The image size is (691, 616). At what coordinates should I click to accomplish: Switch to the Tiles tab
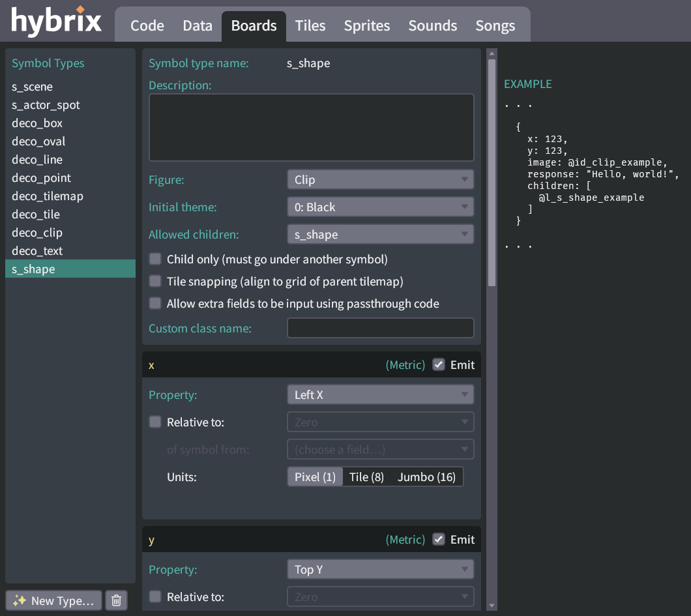coord(310,25)
